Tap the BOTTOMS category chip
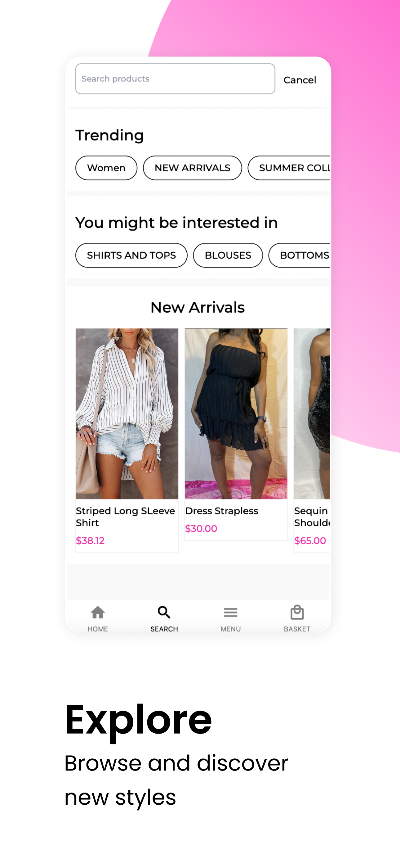The image size is (400, 868). (x=300, y=255)
